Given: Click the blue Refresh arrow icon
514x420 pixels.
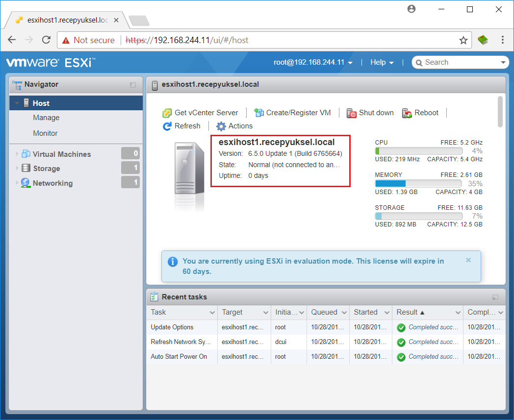Looking at the screenshot, I should pos(167,126).
